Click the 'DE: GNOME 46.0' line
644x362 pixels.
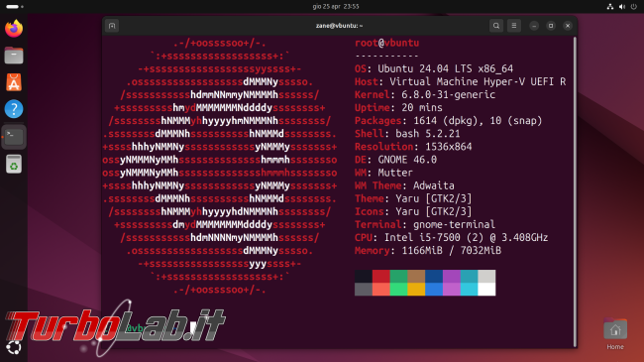click(395, 160)
